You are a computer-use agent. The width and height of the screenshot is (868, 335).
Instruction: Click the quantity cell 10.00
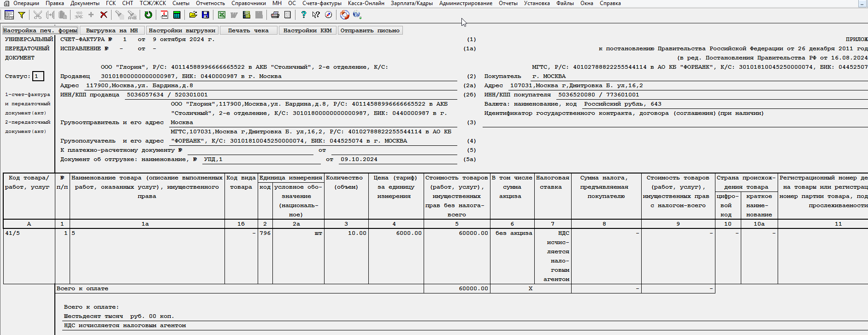(346, 256)
